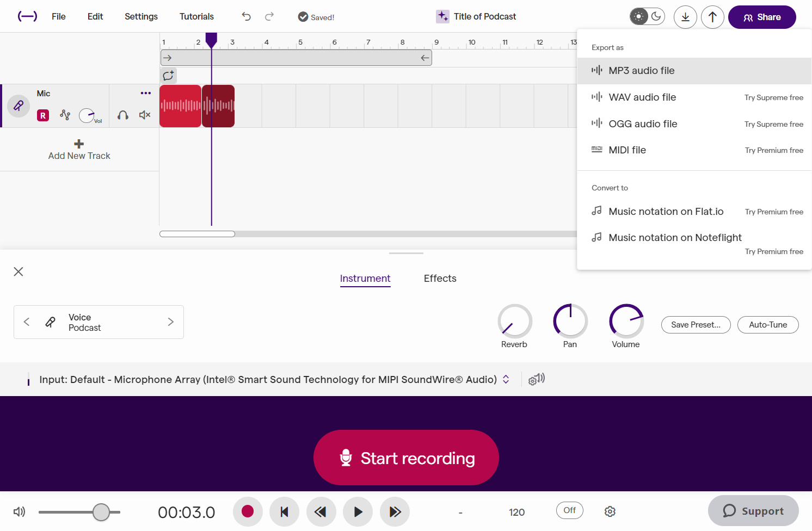Toggle record arm on Mic track
812x531 pixels.
[x=43, y=115]
